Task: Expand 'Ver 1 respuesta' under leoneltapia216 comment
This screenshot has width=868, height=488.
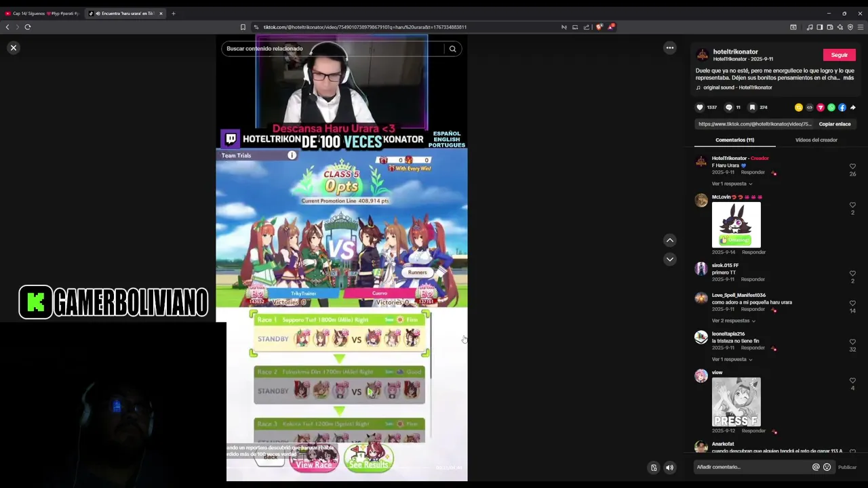Action: click(x=732, y=359)
